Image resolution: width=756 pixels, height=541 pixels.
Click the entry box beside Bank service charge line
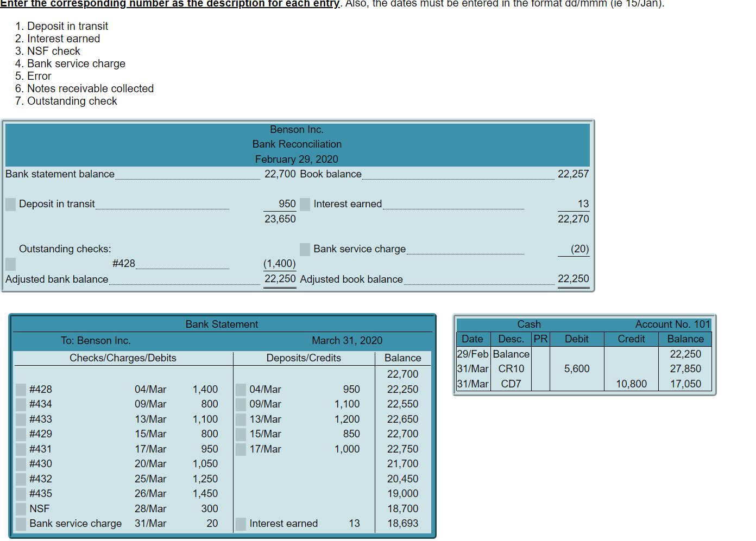(305, 249)
